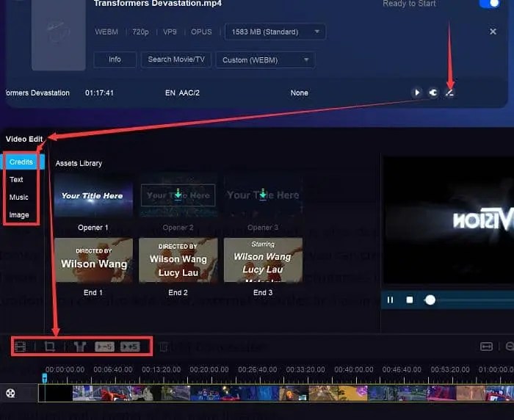The height and width of the screenshot is (420, 514).
Task: Click the Video Edit panel title
Action: tap(24, 139)
